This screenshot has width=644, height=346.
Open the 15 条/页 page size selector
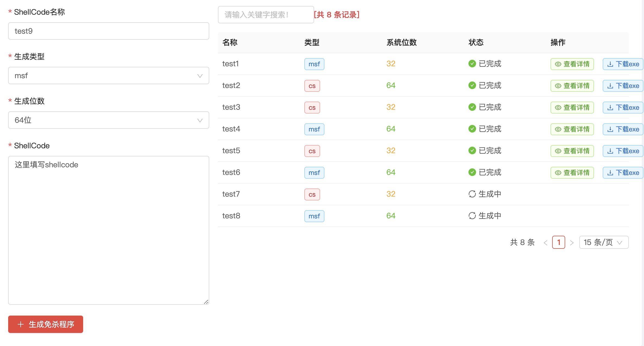tap(604, 242)
